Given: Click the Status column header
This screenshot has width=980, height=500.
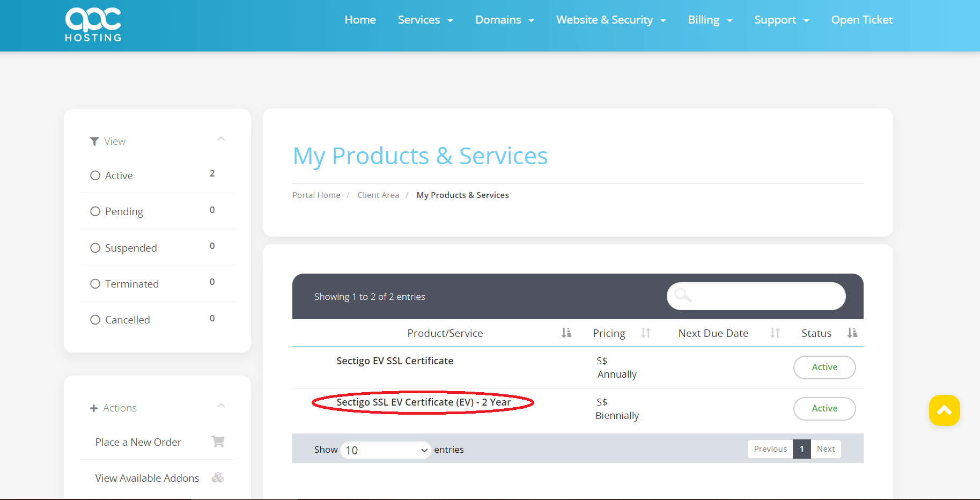Looking at the screenshot, I should pos(816,333).
